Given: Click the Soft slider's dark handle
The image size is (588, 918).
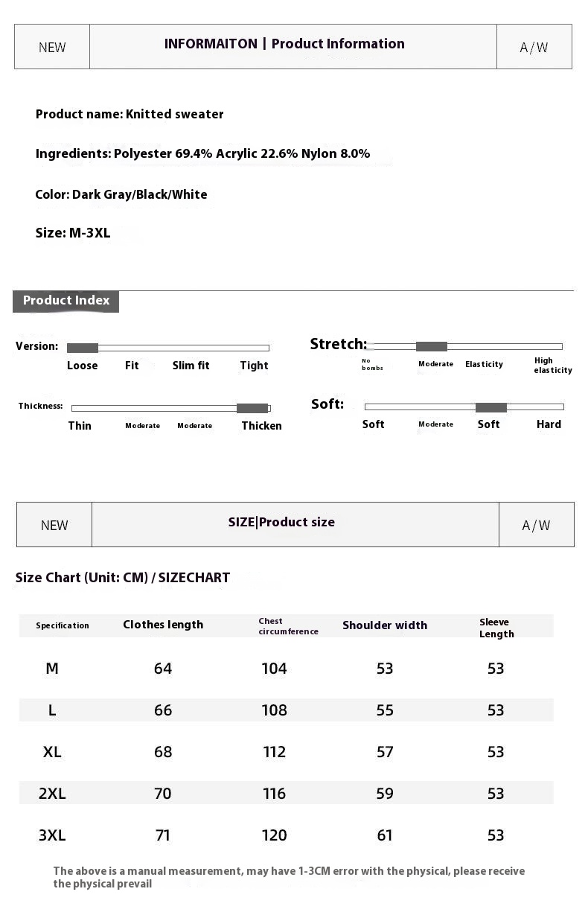Looking at the screenshot, I should pyautogui.click(x=490, y=407).
